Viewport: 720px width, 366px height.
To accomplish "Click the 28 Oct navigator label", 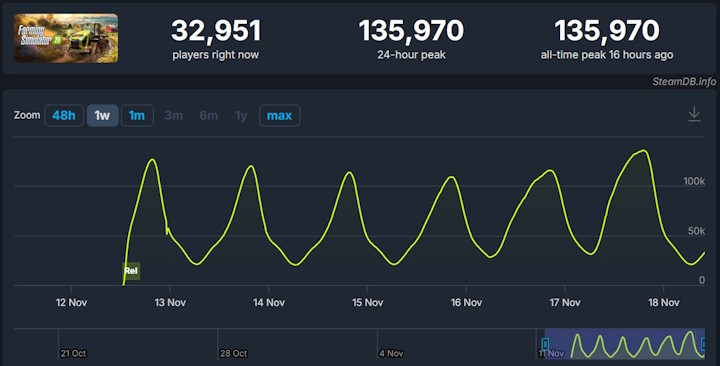I will 233,354.
